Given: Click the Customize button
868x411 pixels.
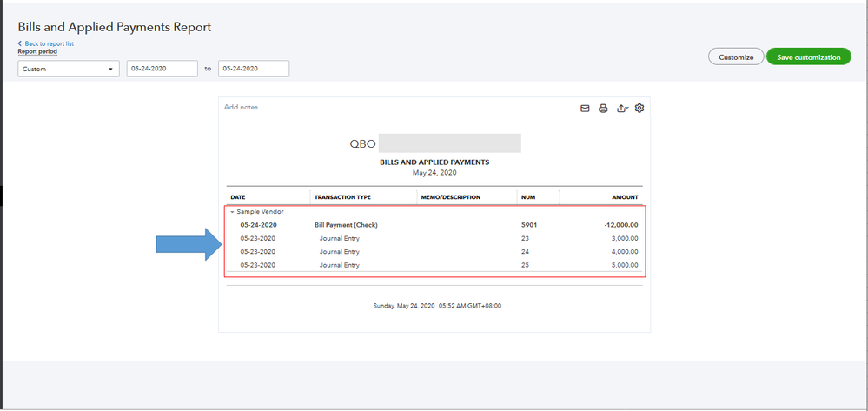Looking at the screenshot, I should tap(736, 57).
